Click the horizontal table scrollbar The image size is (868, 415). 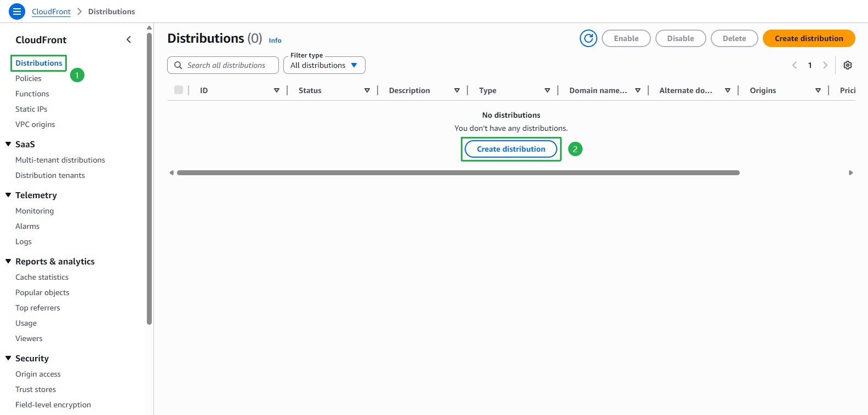458,172
